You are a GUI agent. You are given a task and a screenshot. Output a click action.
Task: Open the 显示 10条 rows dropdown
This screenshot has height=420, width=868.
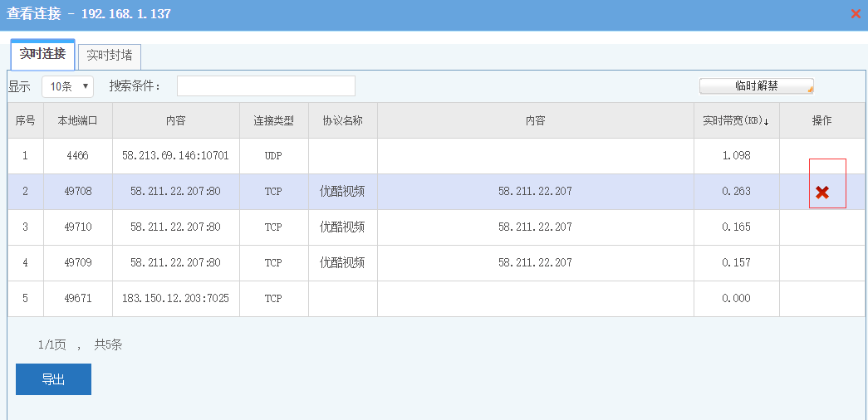click(x=67, y=86)
